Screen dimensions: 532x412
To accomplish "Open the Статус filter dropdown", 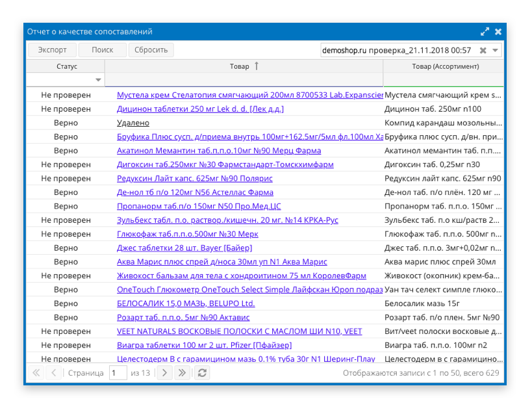I will click(98, 80).
